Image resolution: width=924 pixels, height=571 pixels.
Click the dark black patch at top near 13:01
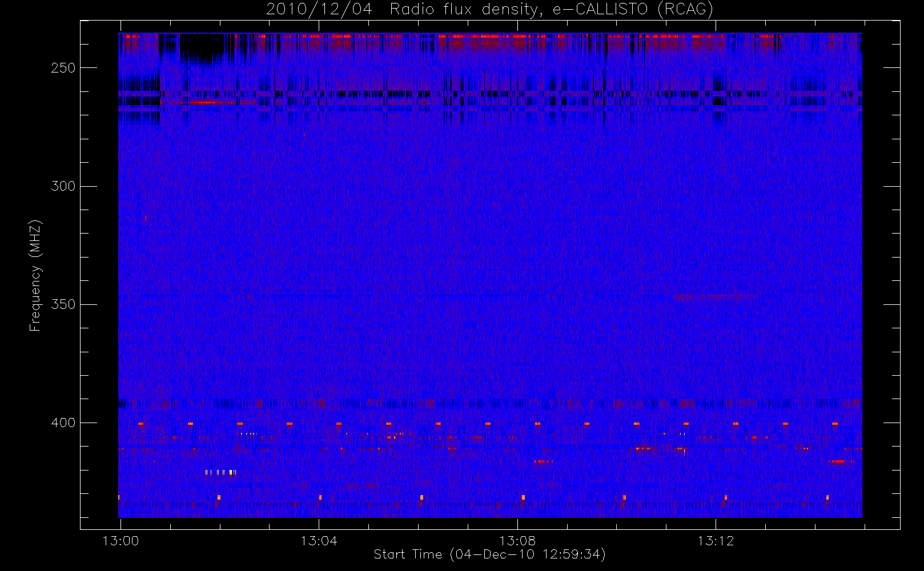point(202,49)
